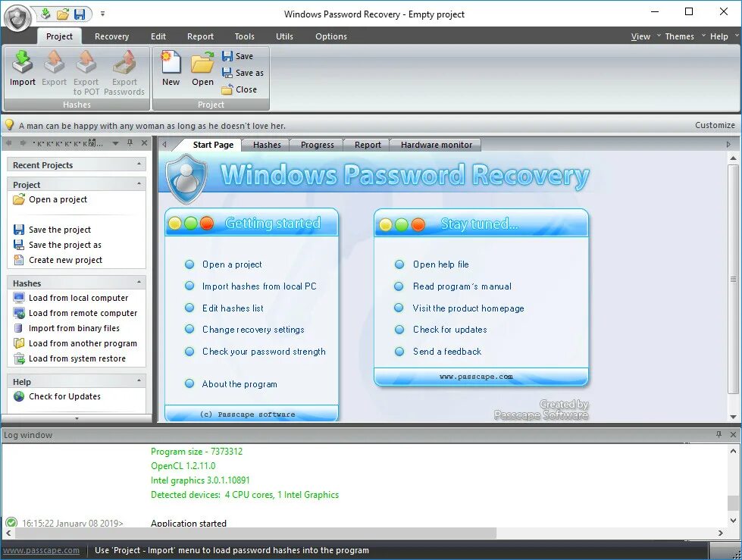This screenshot has width=742, height=560.
Task: Close the left side panel
Action: (144, 142)
